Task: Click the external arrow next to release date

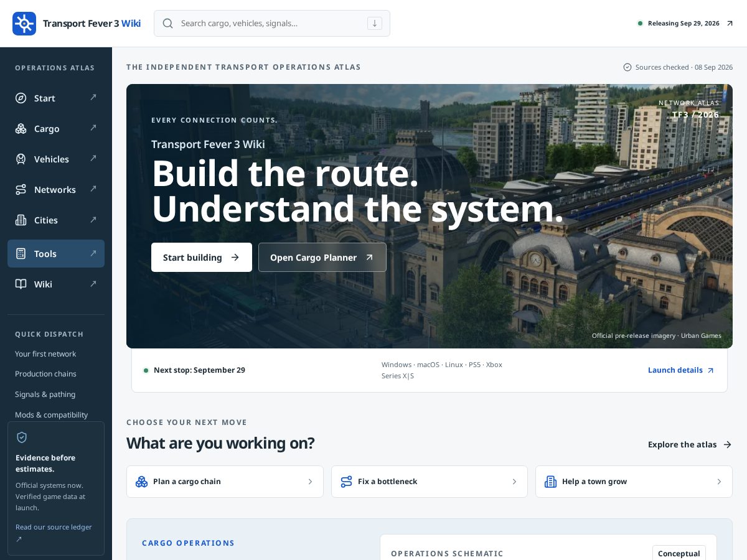Action: click(730, 24)
